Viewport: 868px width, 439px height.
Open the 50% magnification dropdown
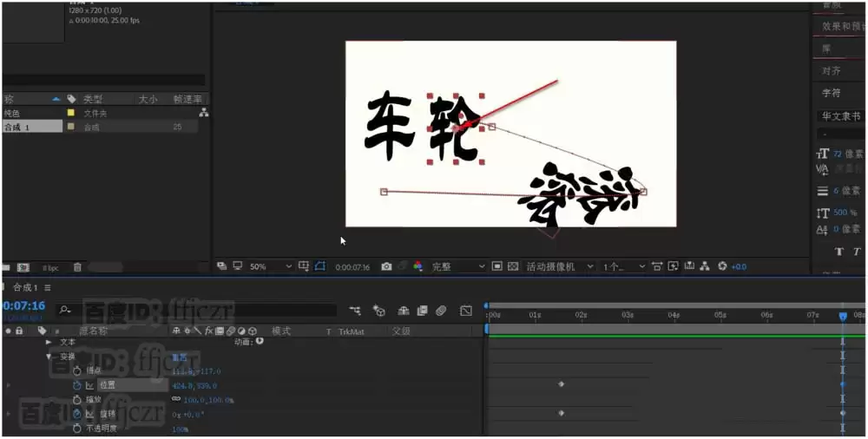point(270,267)
